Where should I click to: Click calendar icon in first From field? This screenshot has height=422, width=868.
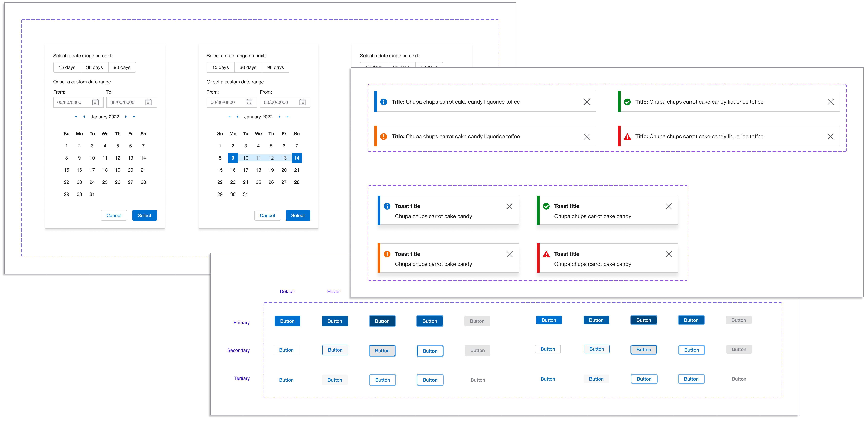tap(95, 102)
